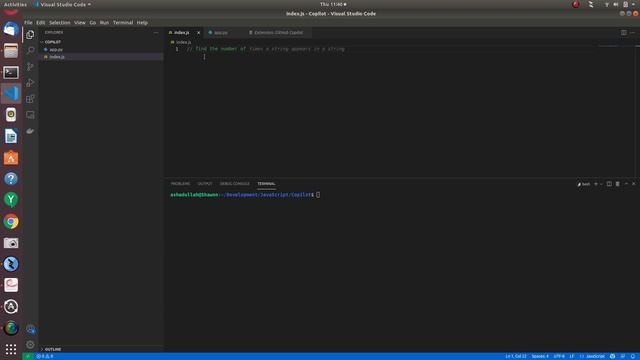Screen dimensions: 640x360
Task: Switch to the PROBLEMS panel tab
Action: click(x=180, y=184)
